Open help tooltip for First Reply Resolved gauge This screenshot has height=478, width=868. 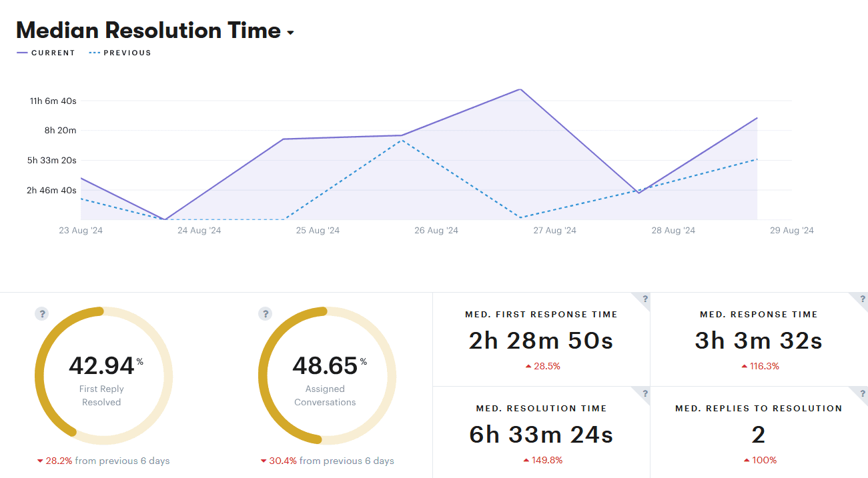coord(41,313)
